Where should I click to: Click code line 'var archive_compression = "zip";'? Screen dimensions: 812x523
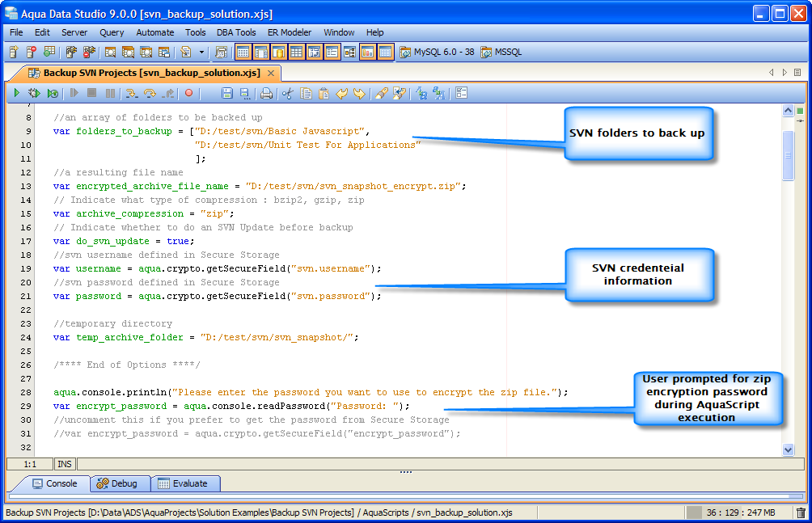pyautogui.click(x=143, y=213)
